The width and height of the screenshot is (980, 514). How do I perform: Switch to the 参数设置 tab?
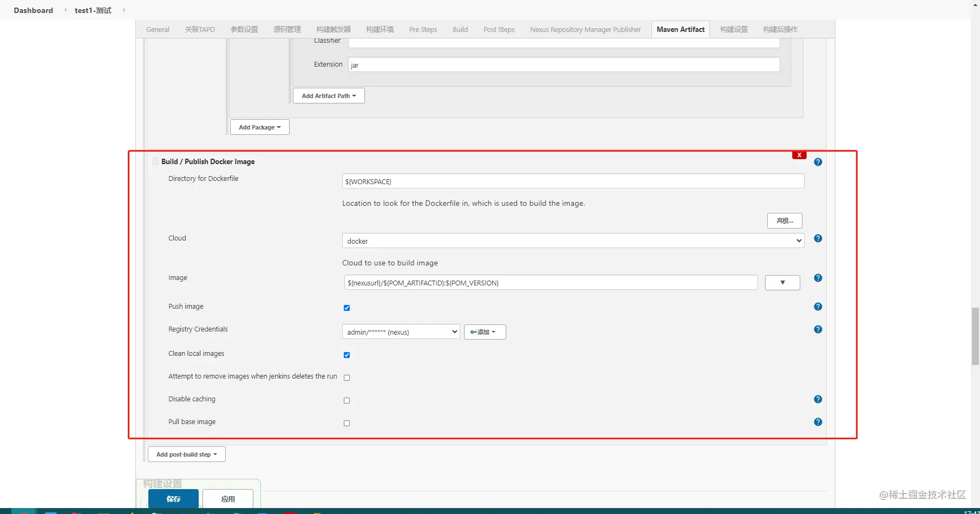tap(244, 29)
